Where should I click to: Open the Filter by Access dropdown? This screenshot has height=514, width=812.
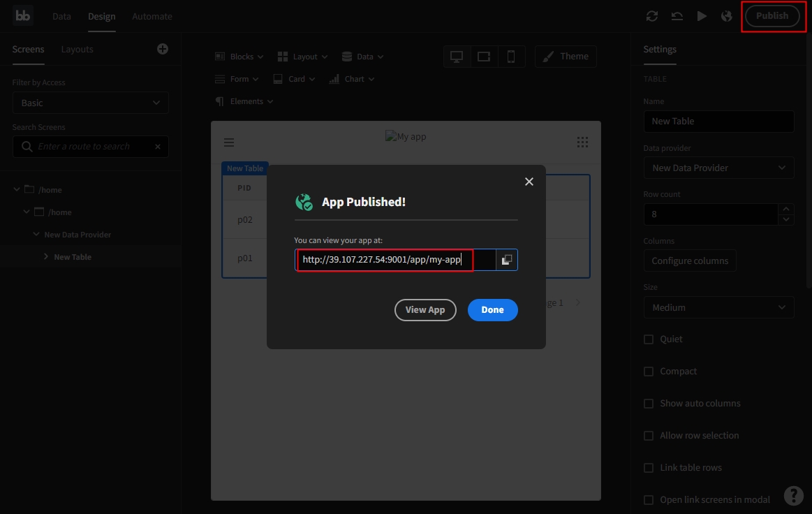click(x=90, y=103)
